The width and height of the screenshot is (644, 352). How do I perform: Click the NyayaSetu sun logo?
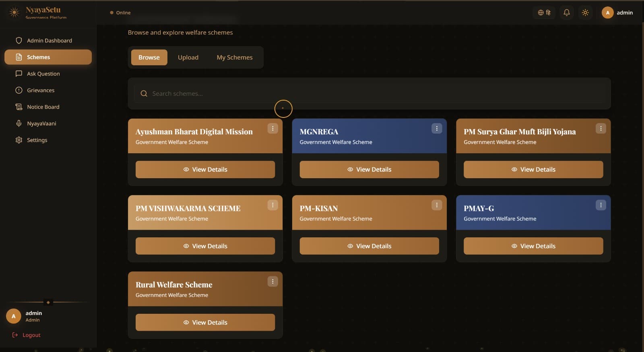pos(14,12)
